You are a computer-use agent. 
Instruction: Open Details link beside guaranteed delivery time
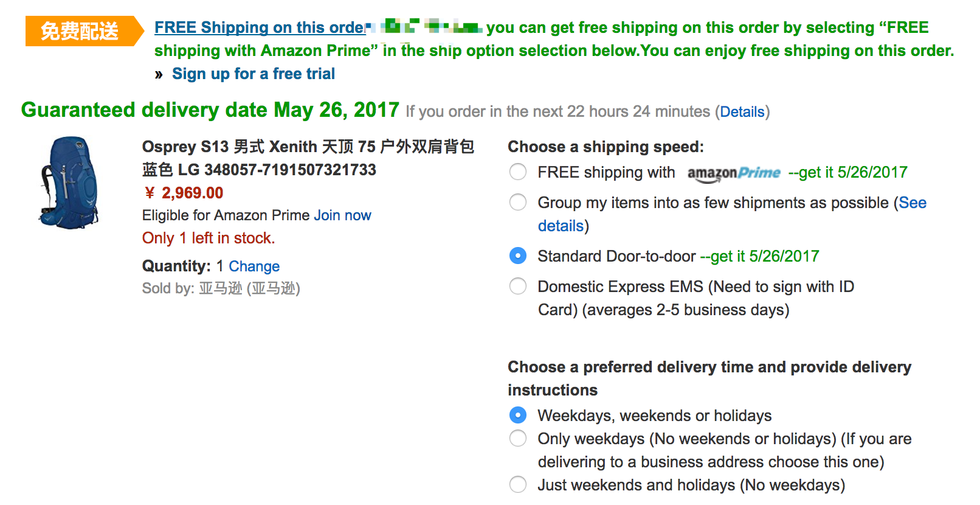point(742,112)
